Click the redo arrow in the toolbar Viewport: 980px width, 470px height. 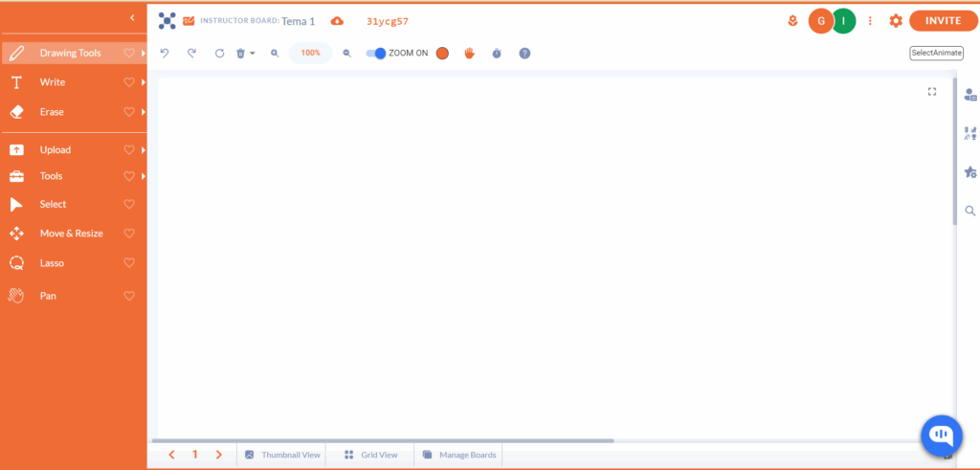point(191,54)
